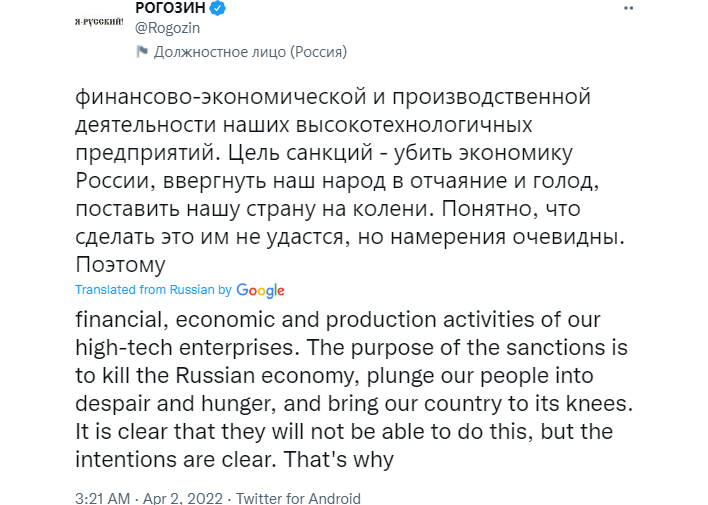Image resolution: width=708 pixels, height=505 pixels.
Task: Open the 3:21 AM timestamp link
Action: (102, 498)
